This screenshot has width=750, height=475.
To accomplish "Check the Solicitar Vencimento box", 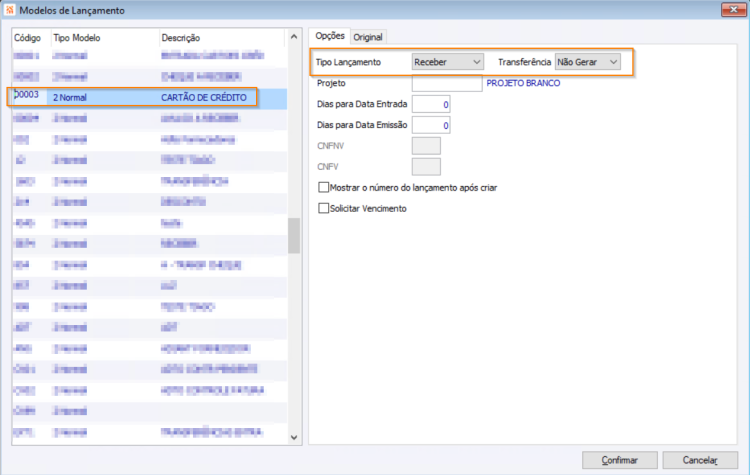I will click(324, 209).
